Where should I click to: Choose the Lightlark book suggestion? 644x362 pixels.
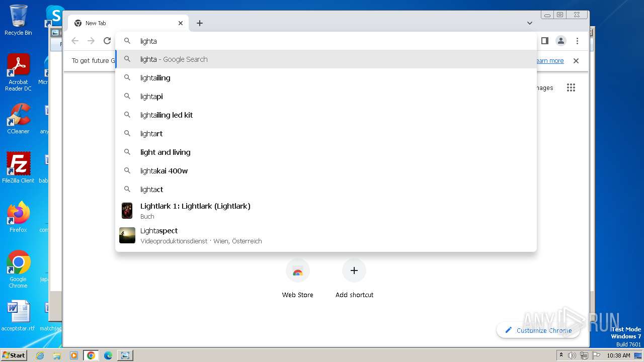pos(326,211)
